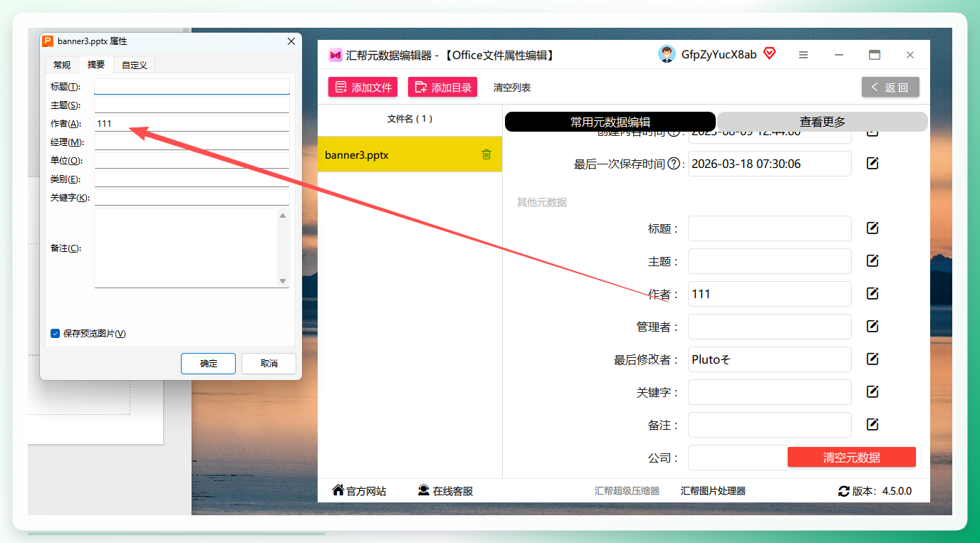Close the banner3.pptx 属性 dialog
Screen dimensions: 980x543
tap(291, 41)
